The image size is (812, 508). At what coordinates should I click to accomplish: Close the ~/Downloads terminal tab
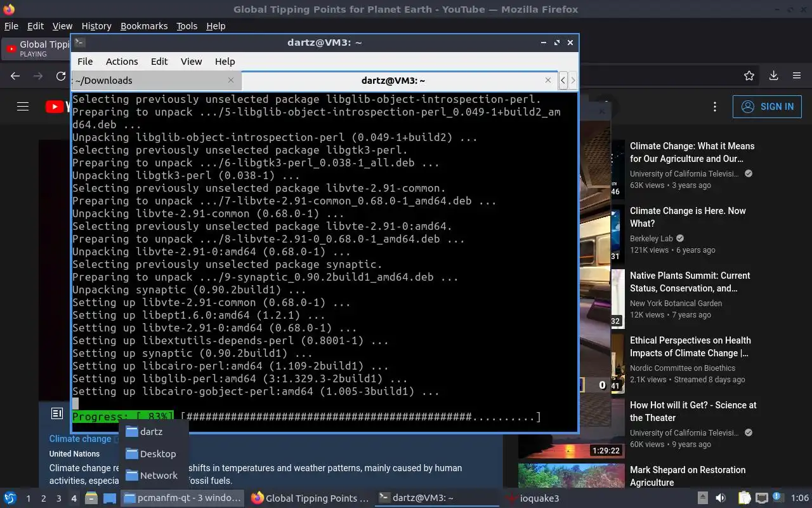coord(231,80)
